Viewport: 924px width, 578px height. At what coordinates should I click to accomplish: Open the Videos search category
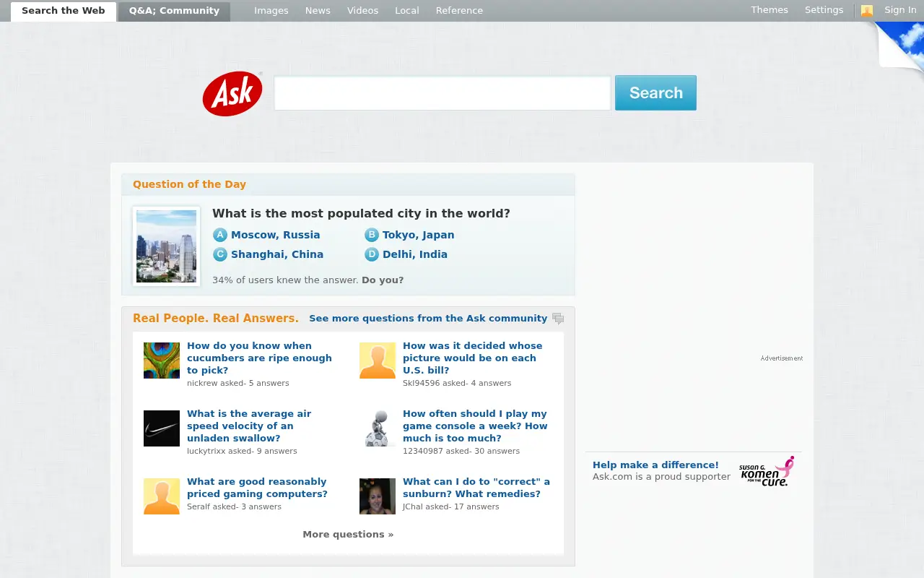click(x=362, y=11)
